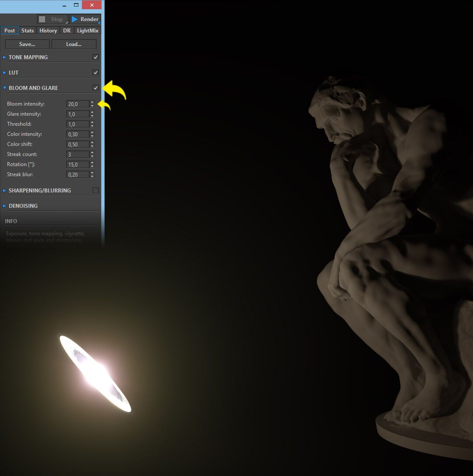Adjust the Color intensity spinner arrows
The width and height of the screenshot is (473, 476).
coord(92,134)
